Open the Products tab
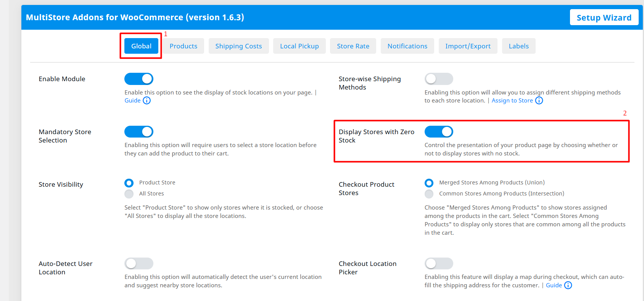Viewport: 644px width, 301px height. click(184, 46)
